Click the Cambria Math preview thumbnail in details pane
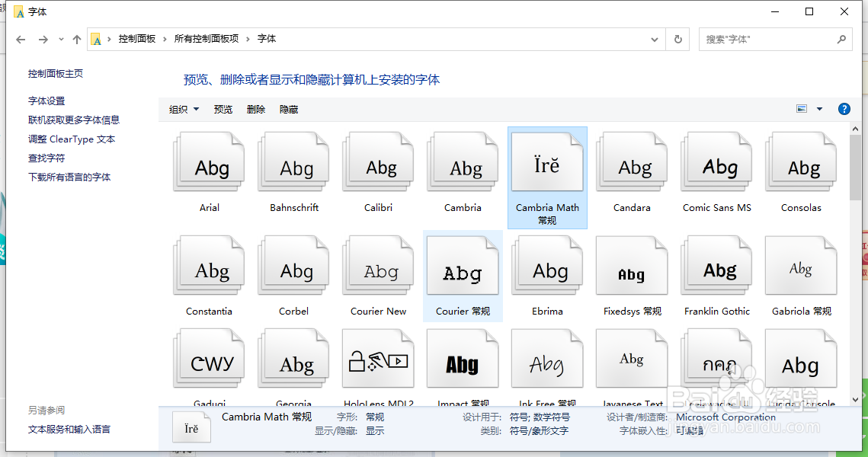The image size is (868, 457). pyautogui.click(x=191, y=427)
